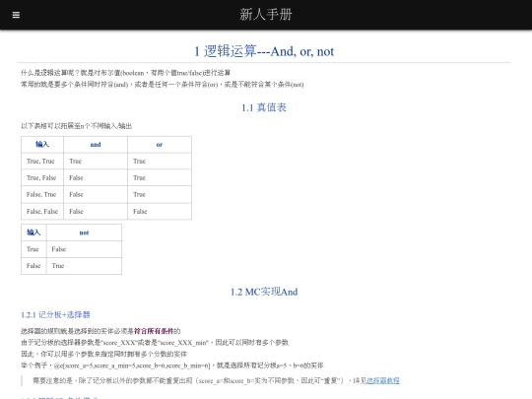The image size is (532, 399).
Task: Click the example line starting 举个例子
Action: tap(172, 366)
